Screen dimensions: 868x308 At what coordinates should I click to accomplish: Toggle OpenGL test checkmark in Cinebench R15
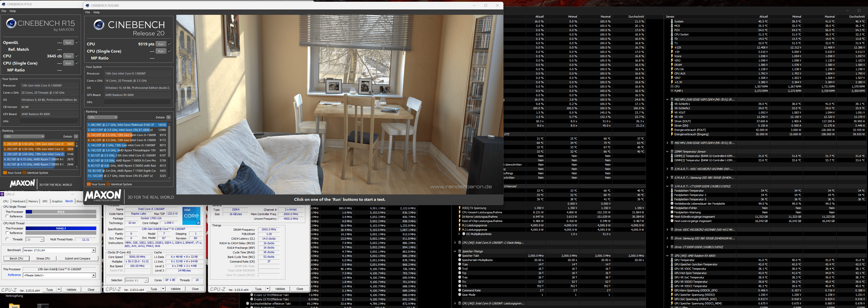click(x=77, y=42)
